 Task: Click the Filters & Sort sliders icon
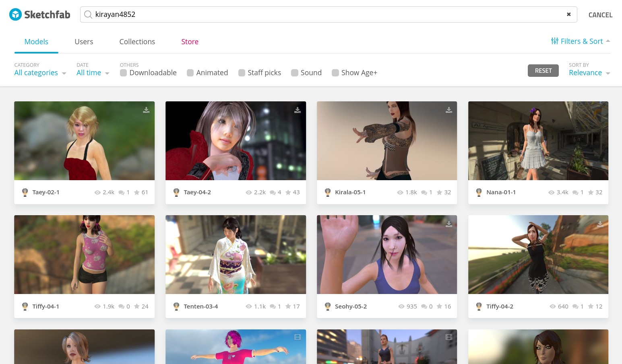click(x=555, y=41)
